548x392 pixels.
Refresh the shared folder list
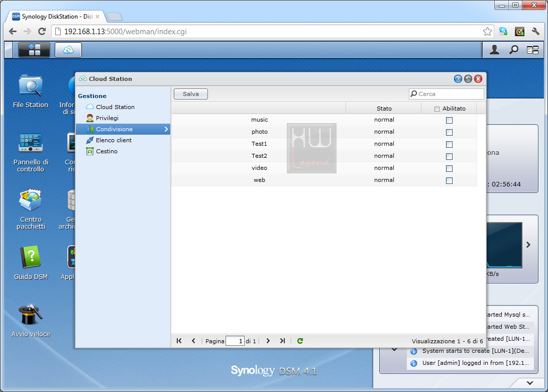[x=300, y=341]
